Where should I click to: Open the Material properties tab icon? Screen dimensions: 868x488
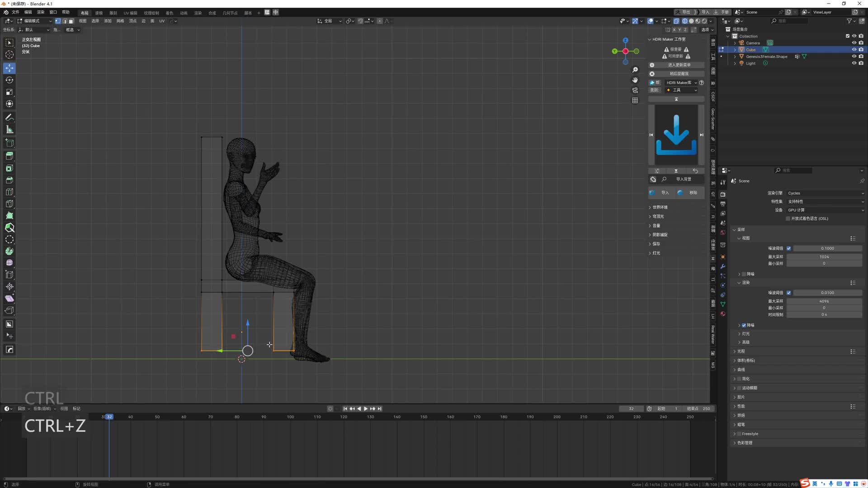point(723,314)
